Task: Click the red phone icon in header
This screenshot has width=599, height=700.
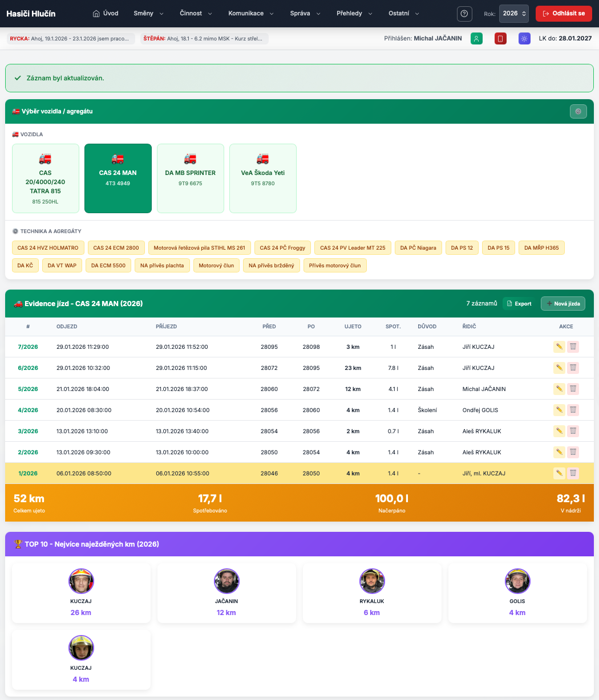Action: click(500, 39)
